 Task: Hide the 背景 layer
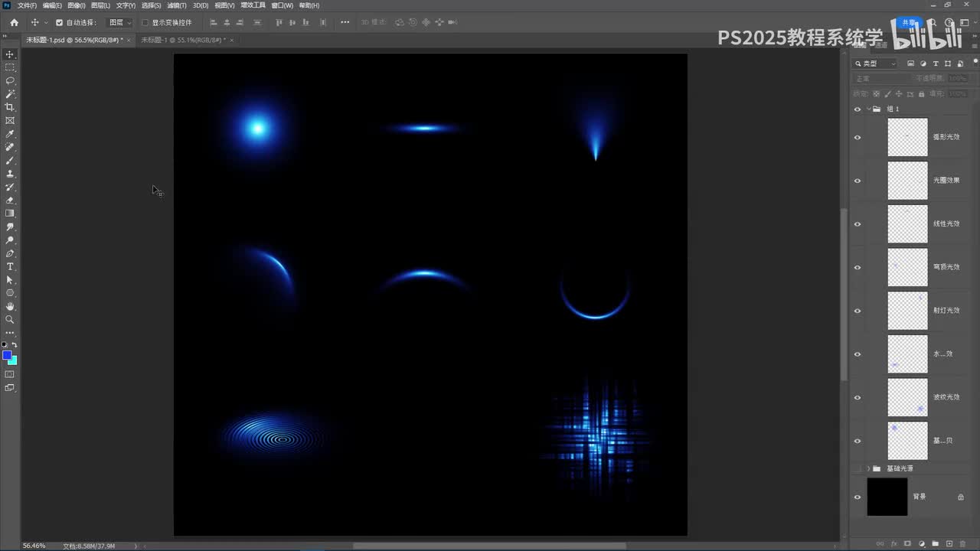click(857, 497)
